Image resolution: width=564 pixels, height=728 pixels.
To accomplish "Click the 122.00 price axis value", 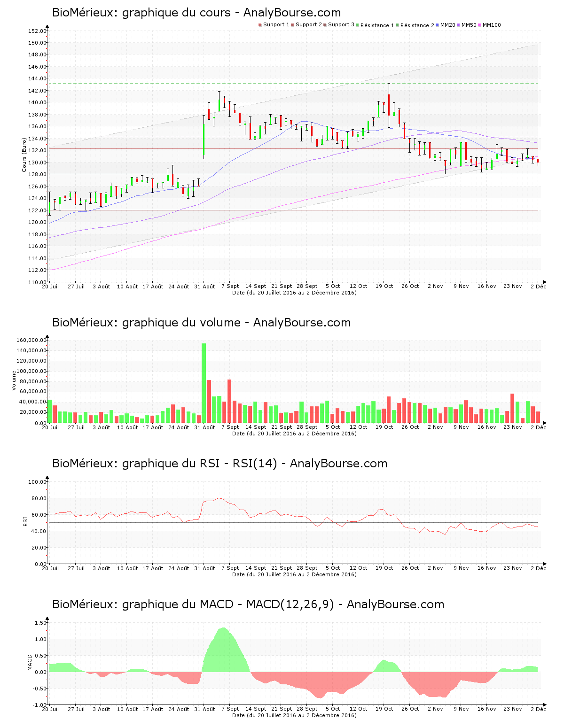I will click(x=37, y=210).
